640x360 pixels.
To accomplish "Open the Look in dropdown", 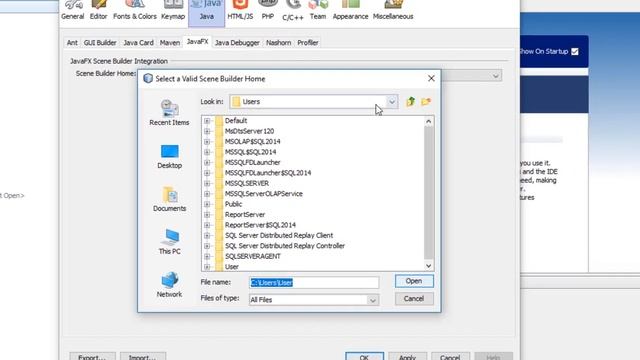I will point(391,102).
